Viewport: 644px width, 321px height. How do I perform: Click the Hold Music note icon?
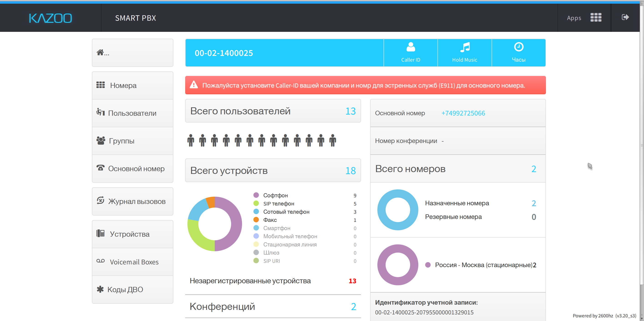click(x=465, y=47)
